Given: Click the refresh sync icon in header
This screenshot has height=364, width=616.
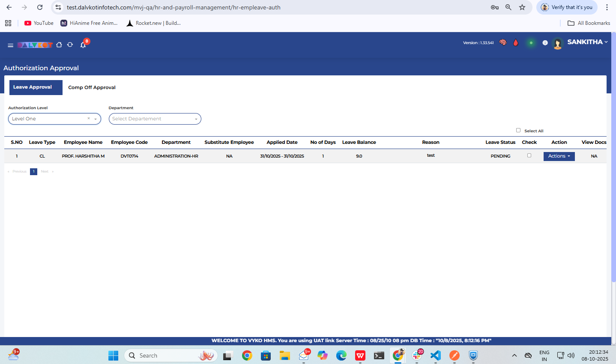Looking at the screenshot, I should tap(70, 45).
